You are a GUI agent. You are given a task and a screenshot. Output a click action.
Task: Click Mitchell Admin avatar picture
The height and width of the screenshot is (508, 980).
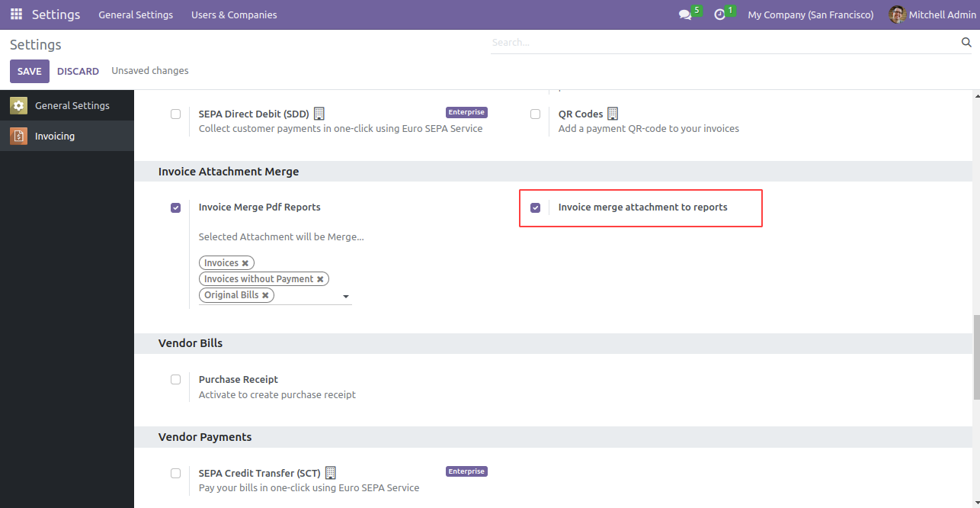897,14
